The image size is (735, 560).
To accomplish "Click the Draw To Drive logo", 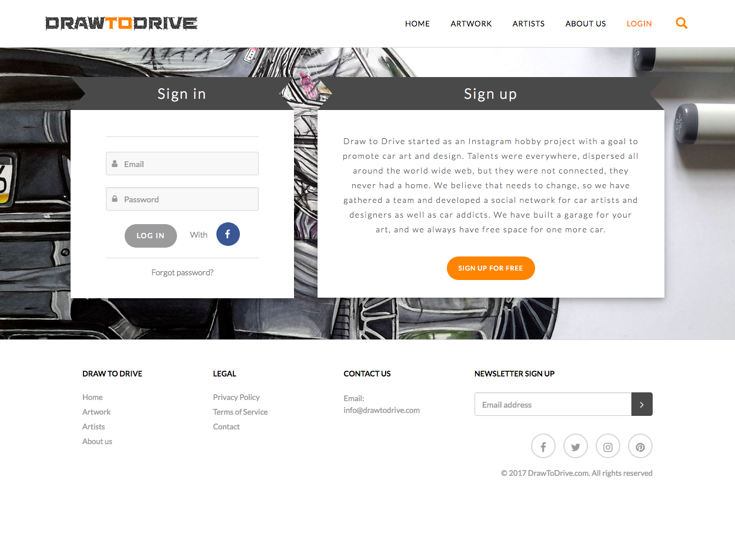I will [121, 23].
